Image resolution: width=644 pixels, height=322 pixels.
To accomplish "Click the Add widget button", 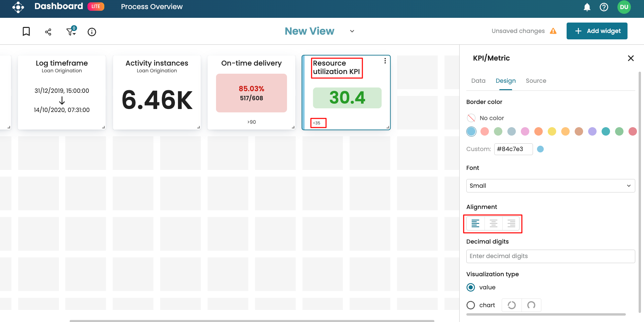I will point(597,31).
